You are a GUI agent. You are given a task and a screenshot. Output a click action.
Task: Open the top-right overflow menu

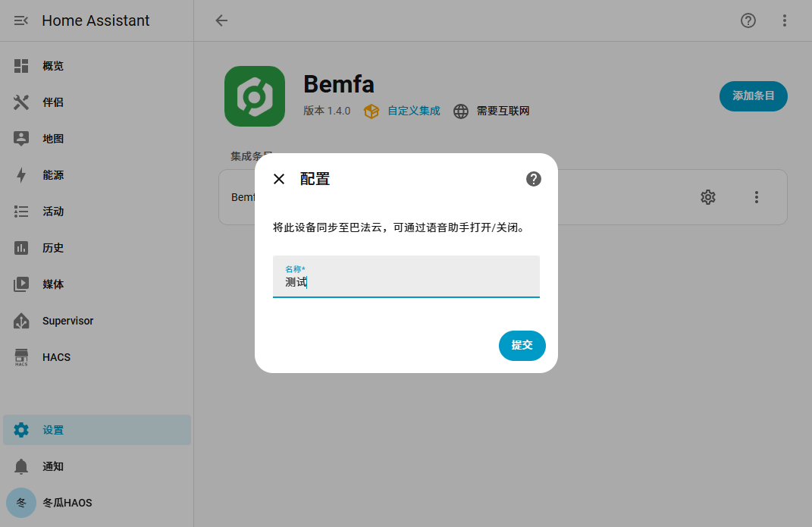point(785,20)
